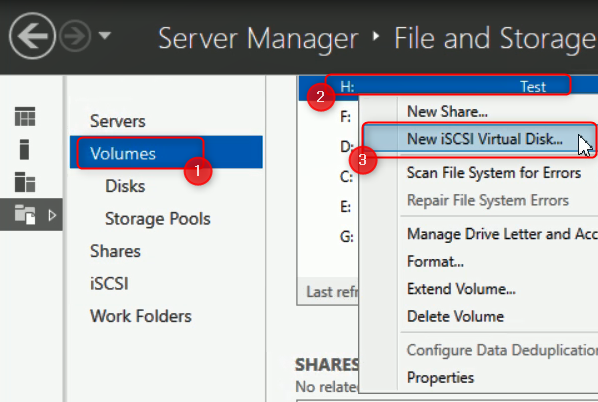Open the Dashboard grid icon in sidebar
Image resolution: width=598 pixels, height=402 pixels.
pos(25,116)
